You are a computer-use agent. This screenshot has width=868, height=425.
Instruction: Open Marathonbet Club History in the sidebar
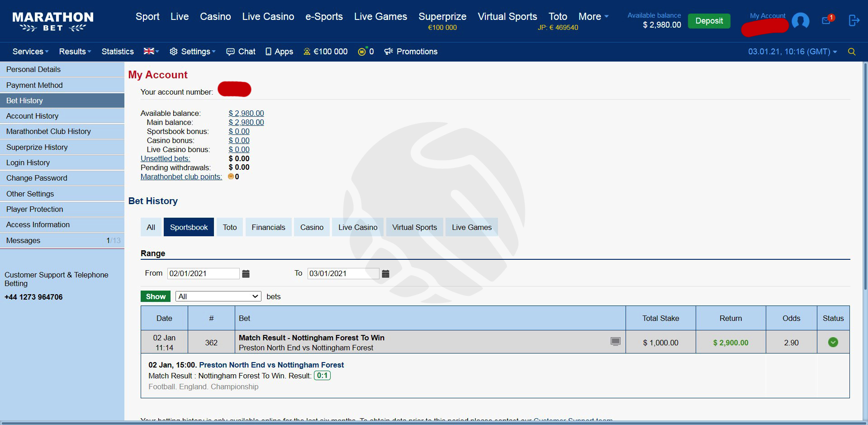62,131
